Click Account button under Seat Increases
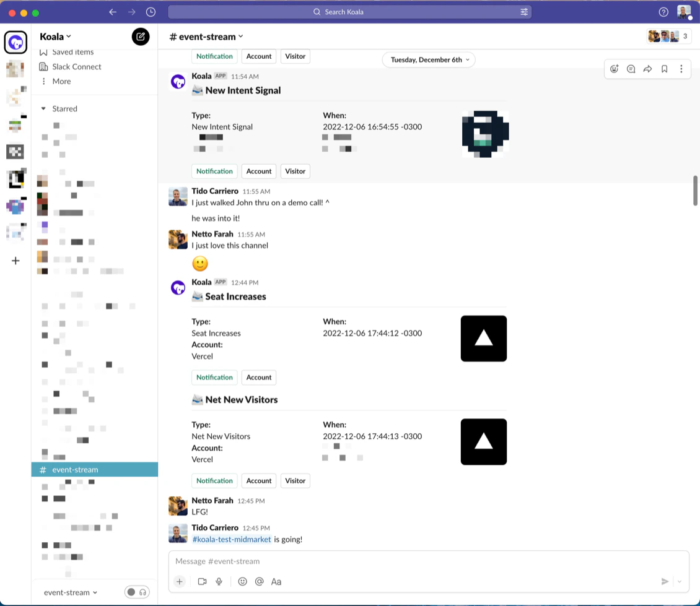 259,378
